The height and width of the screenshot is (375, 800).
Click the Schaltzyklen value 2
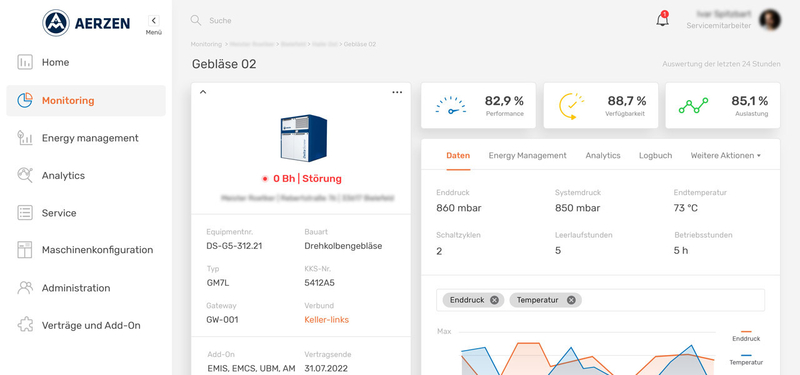click(x=439, y=251)
